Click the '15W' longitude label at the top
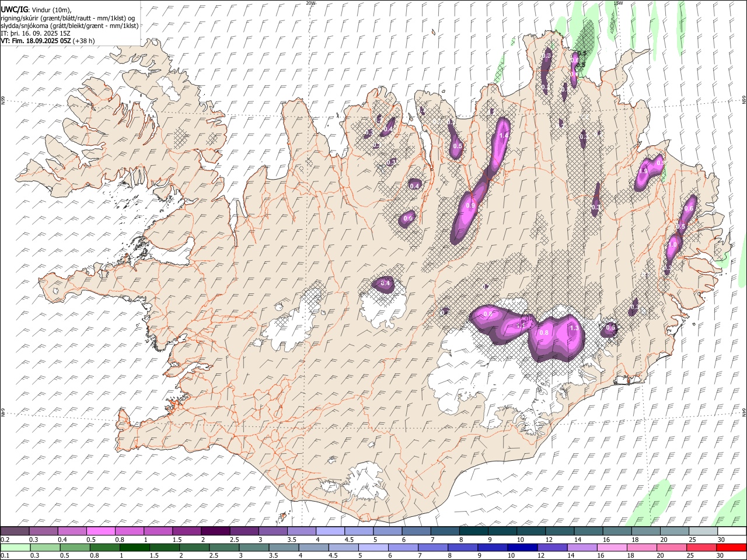Image resolution: width=747 pixels, height=560 pixels. pyautogui.click(x=618, y=3)
